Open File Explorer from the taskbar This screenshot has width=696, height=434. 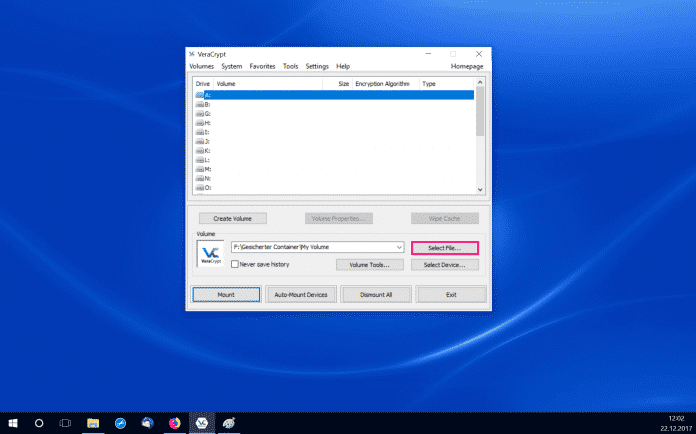tap(92, 423)
